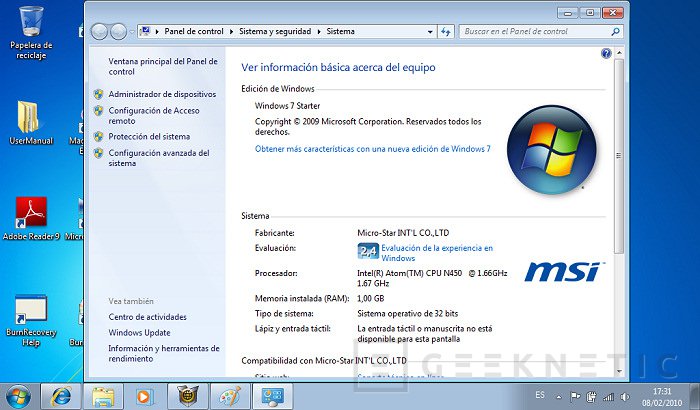
Task: Click Sistema y seguridad breadcrumb
Action: 275,31
